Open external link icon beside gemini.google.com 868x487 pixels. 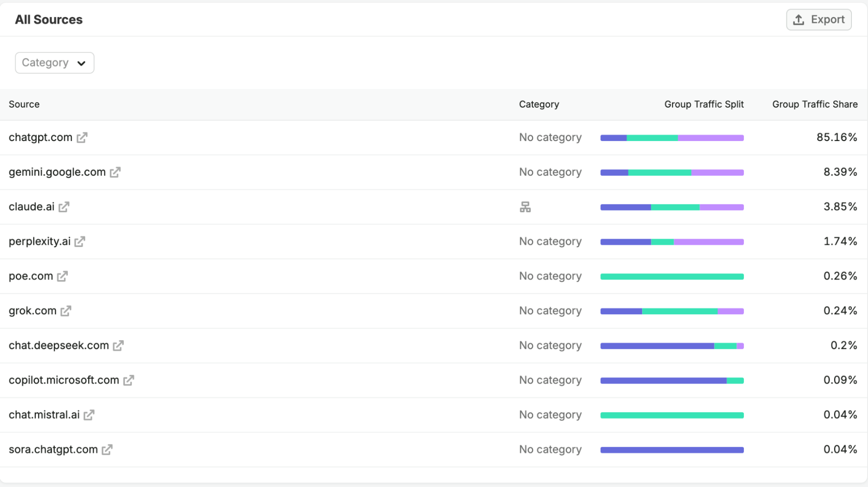(x=115, y=172)
